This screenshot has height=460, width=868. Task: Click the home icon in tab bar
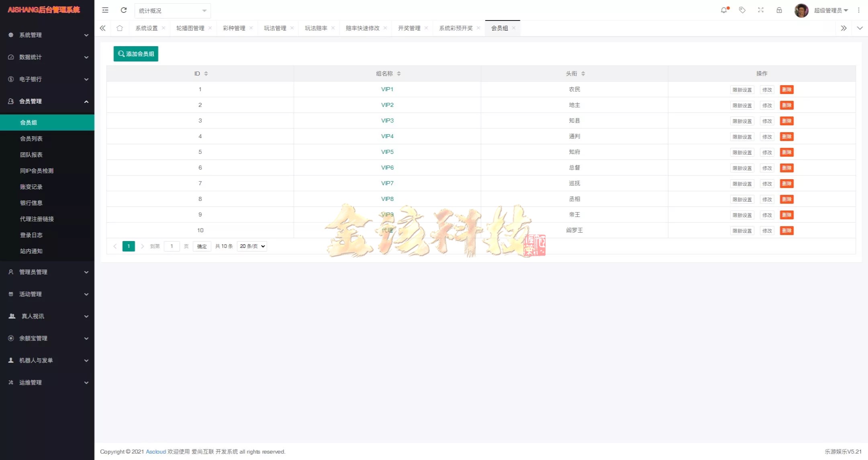click(120, 28)
